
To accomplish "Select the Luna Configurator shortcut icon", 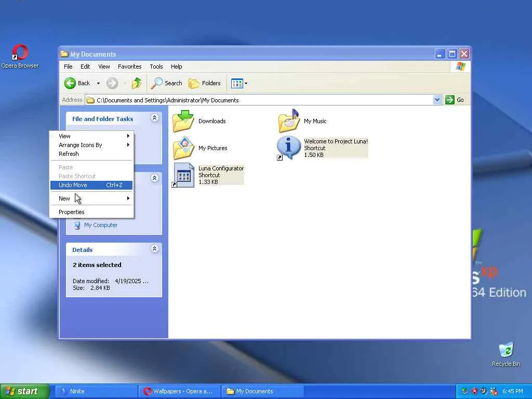I will pyautogui.click(x=183, y=175).
